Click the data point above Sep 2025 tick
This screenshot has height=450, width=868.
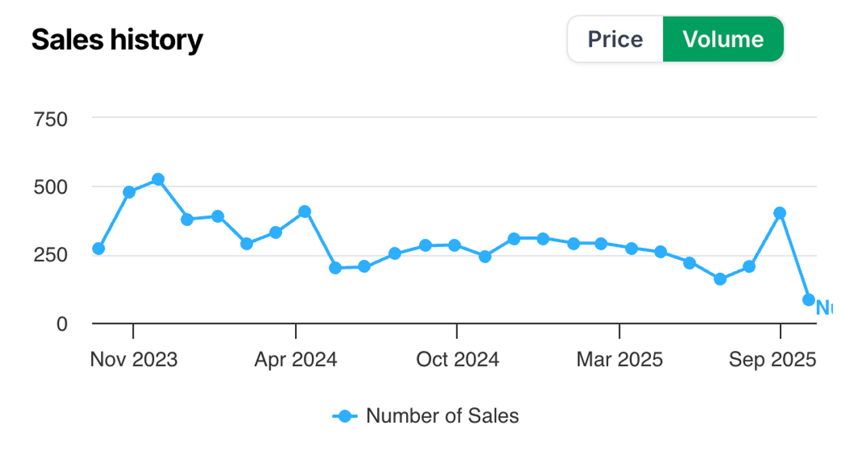coord(780,212)
